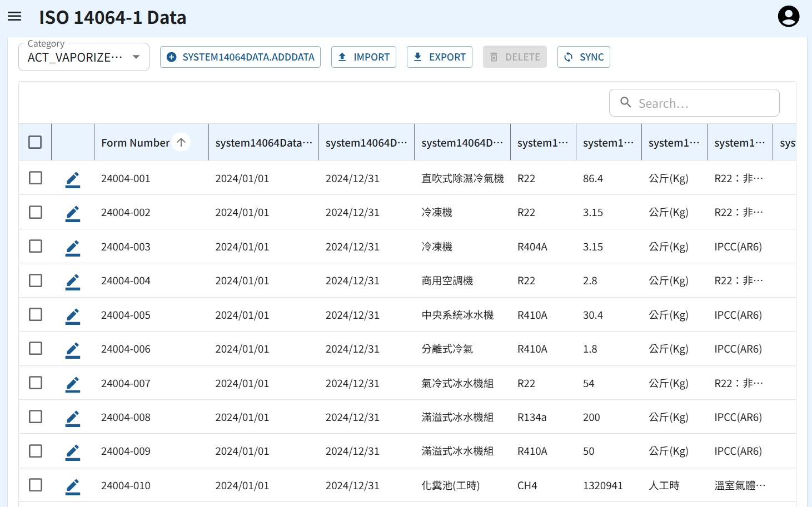Image resolution: width=812 pixels, height=507 pixels.
Task: Check the box for row 24004-002
Action: pos(36,212)
